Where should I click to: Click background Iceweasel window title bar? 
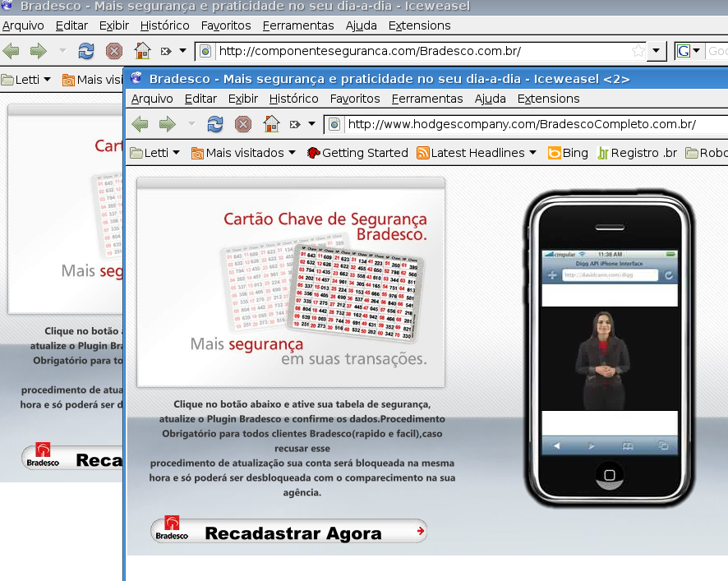tap(364, 7)
